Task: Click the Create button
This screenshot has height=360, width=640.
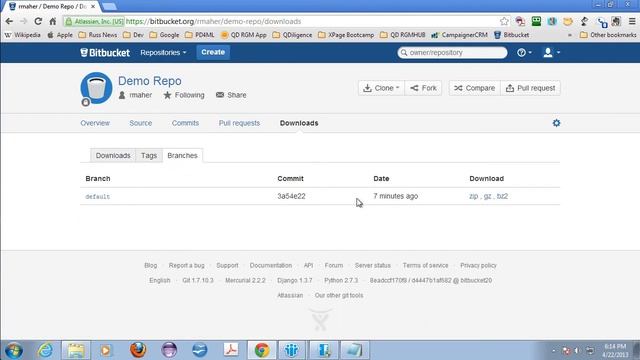Action: 213,52
